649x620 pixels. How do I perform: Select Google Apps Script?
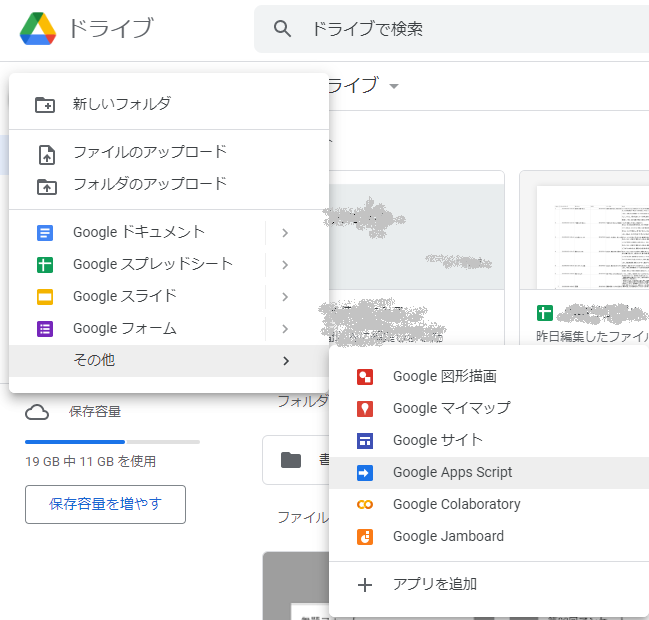(x=489, y=472)
